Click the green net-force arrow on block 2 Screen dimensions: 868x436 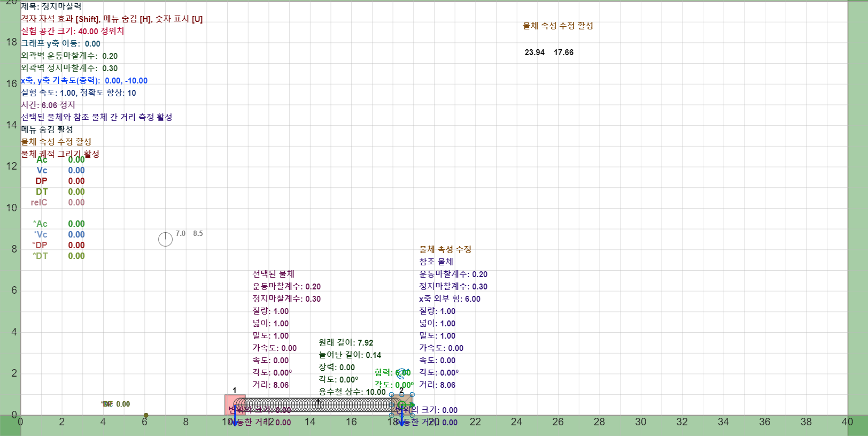coord(408,405)
